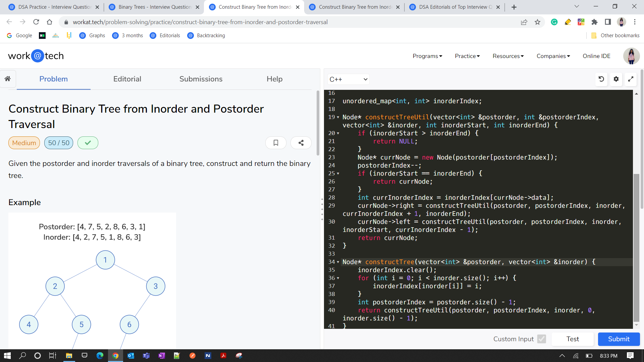This screenshot has width=644, height=362.
Task: Bookmark this problem
Action: pos(276,143)
